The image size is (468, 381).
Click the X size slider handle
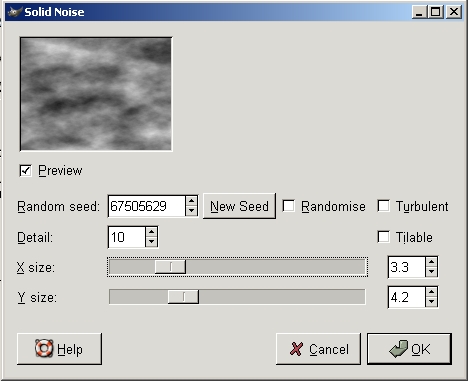pyautogui.click(x=170, y=267)
